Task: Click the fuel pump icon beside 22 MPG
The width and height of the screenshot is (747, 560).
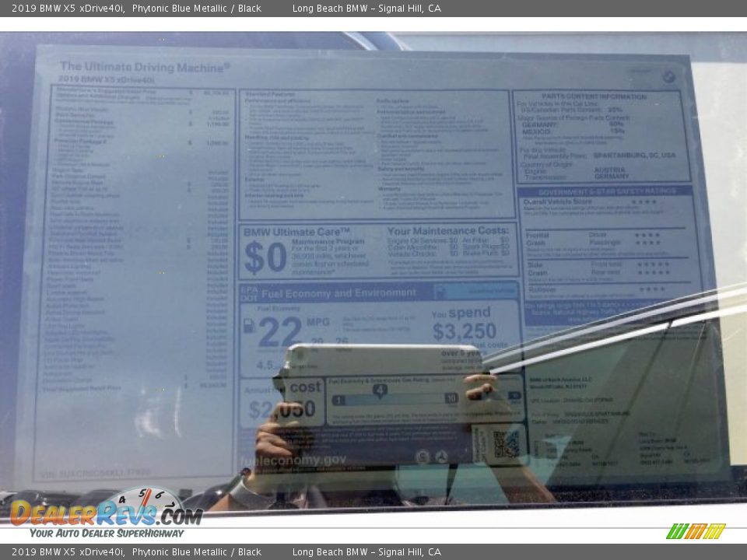Action: click(x=249, y=325)
